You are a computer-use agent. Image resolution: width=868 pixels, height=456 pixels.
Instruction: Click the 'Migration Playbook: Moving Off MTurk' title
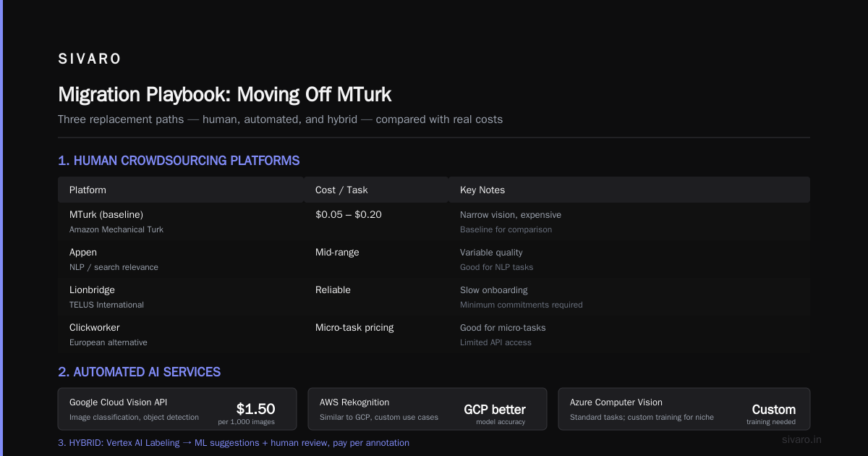(x=225, y=95)
